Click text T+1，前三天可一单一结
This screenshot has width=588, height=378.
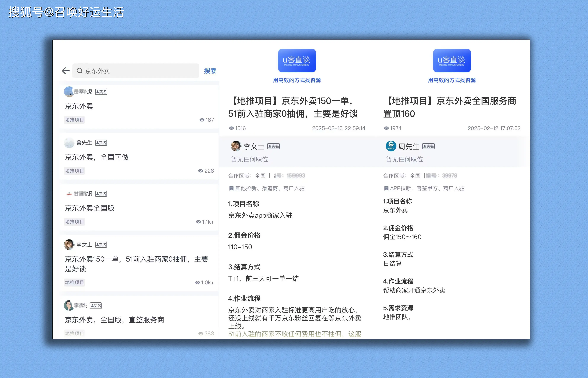pyautogui.click(x=263, y=279)
